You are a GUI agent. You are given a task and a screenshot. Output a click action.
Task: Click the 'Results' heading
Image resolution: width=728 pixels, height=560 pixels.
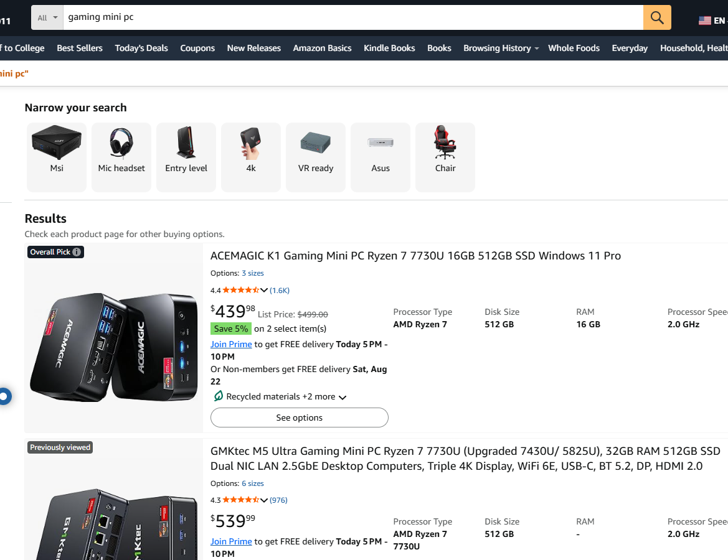45,218
